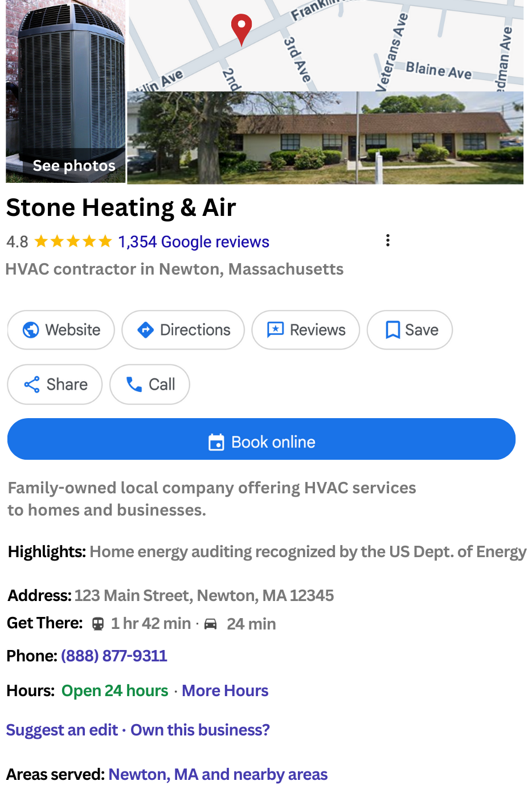This screenshot has height=789, width=532.
Task: Open Newton, MA and nearby areas link
Action: 218,774
